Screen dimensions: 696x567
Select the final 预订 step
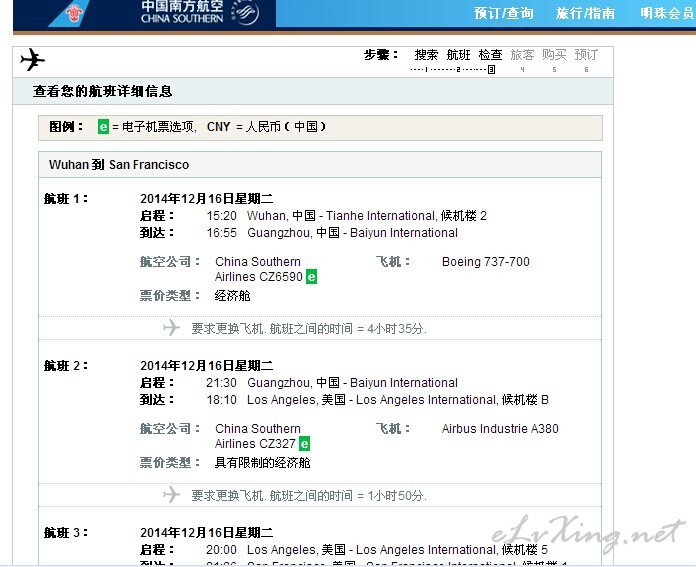pos(586,55)
